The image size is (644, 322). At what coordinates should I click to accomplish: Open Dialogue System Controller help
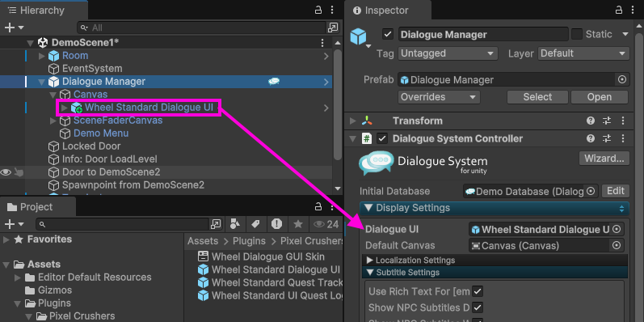(x=591, y=138)
